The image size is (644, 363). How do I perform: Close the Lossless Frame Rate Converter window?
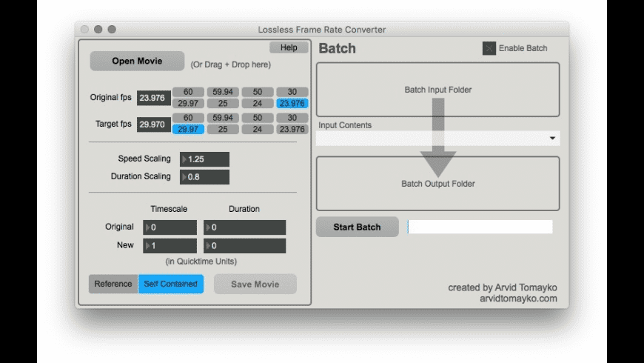tap(84, 29)
